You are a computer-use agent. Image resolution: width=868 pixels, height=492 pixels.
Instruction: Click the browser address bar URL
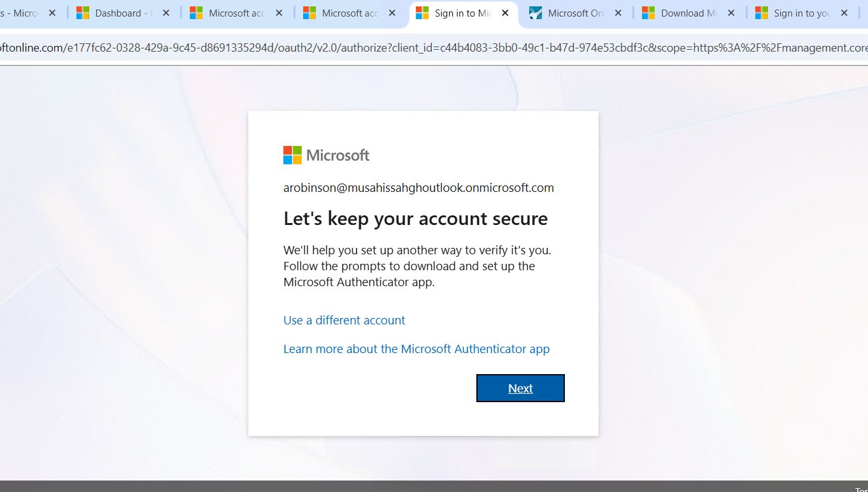[433, 48]
